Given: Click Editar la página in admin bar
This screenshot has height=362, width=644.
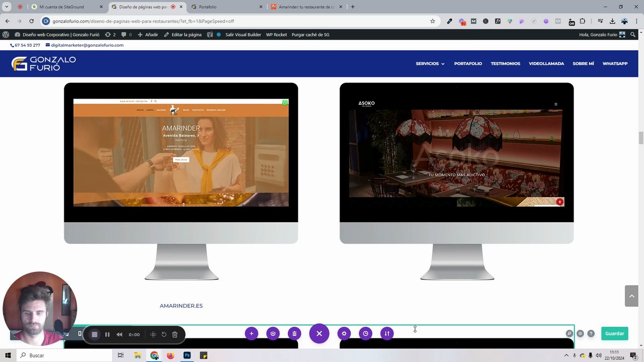Looking at the screenshot, I should click(x=183, y=35).
